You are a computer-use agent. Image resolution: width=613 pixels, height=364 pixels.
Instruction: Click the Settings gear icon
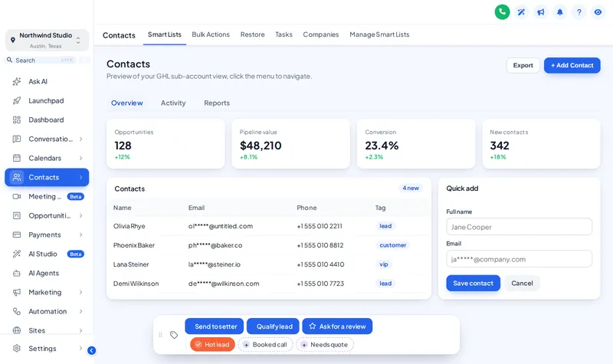click(x=16, y=348)
